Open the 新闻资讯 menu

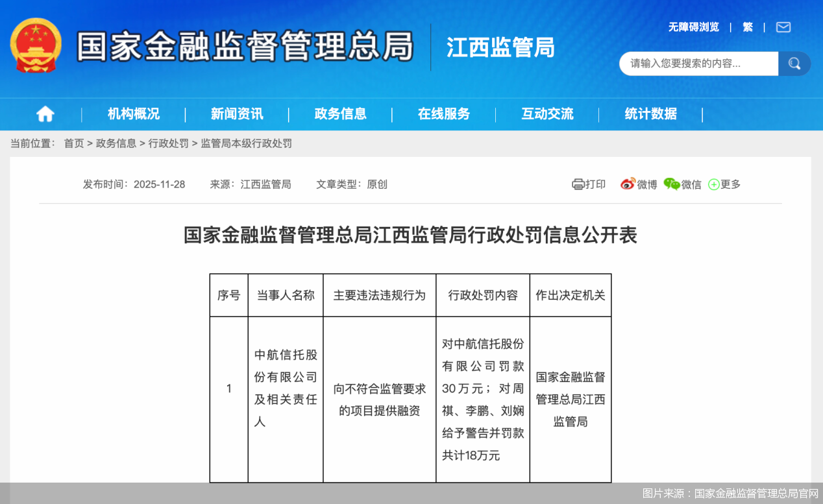pos(237,114)
